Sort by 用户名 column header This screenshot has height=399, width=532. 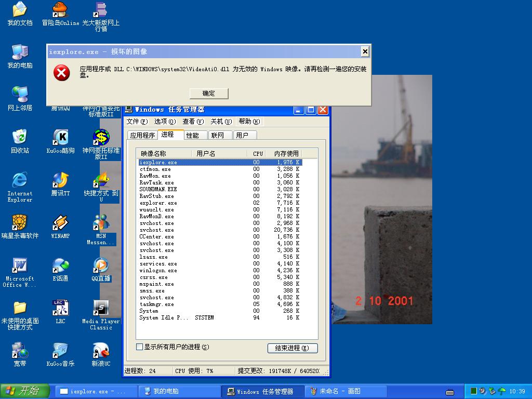tap(220, 154)
